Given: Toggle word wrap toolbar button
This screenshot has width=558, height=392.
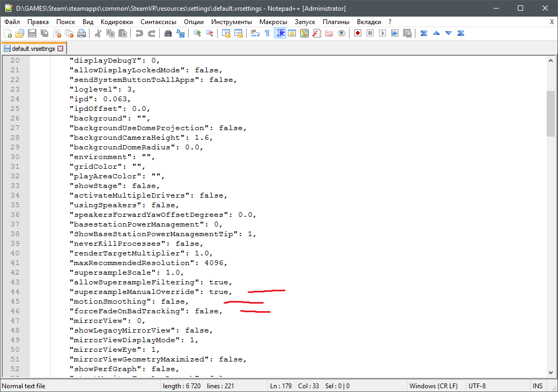Looking at the screenshot, I should point(255,33).
